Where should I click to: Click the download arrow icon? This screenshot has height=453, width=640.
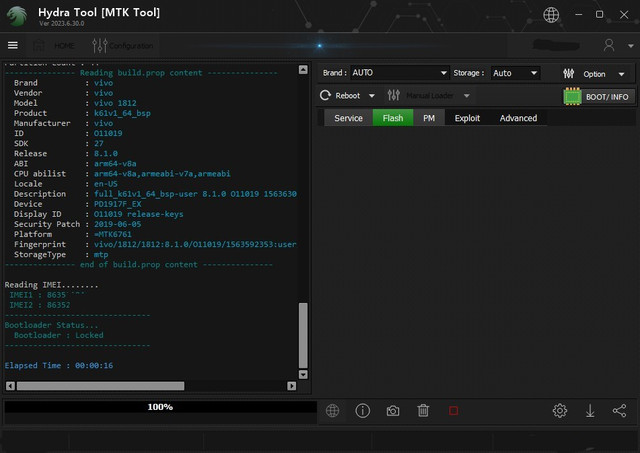point(590,411)
